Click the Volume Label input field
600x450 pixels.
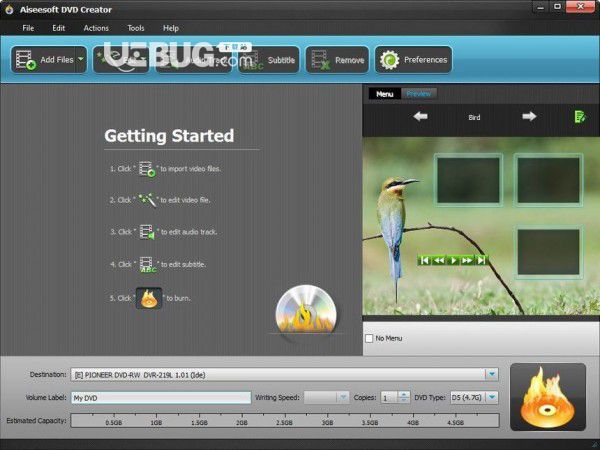click(161, 398)
